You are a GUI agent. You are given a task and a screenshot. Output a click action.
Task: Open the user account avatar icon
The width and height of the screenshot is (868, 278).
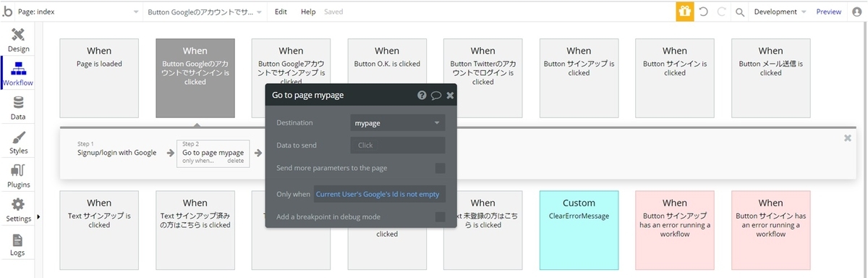point(858,12)
